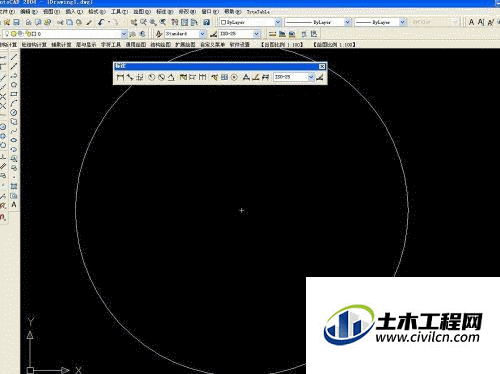Screen dimensions: 500x374
Task: Close the floating dimension toolbar
Action: 322,66
